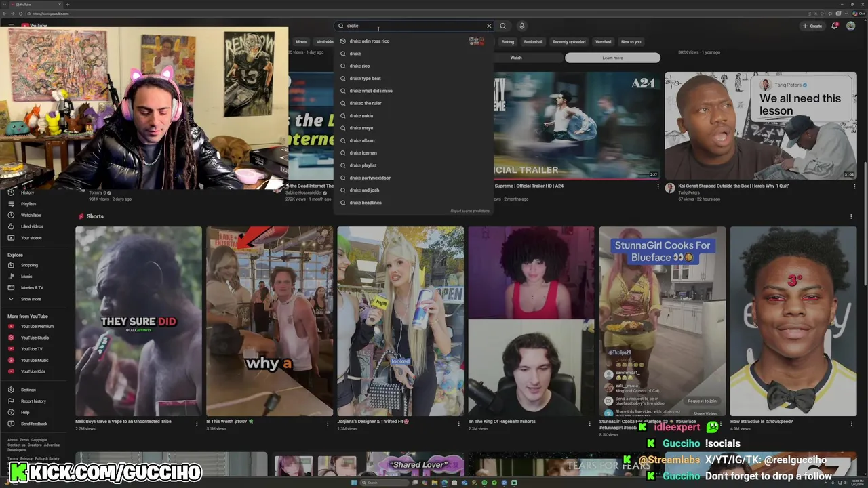Pick suggestion 'drake type beat'
This screenshot has width=868, height=488.
tap(414, 79)
